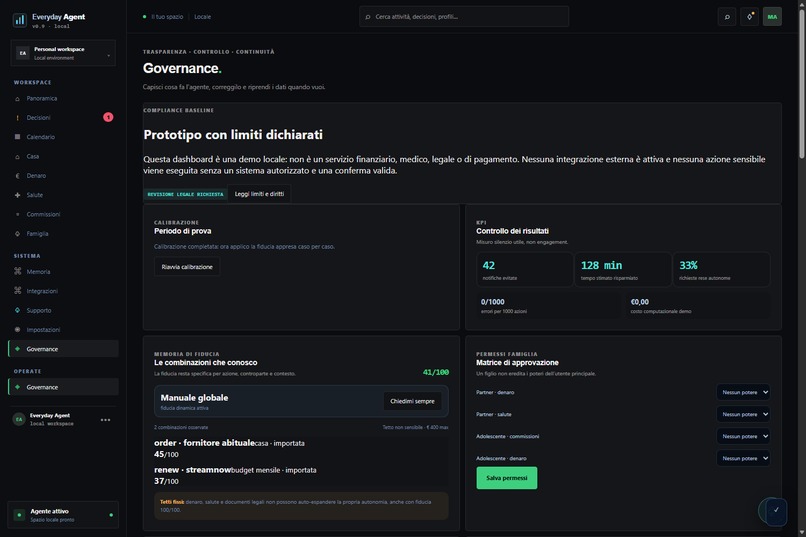The image size is (806, 537).
Task: Click the floating checkmark button
Action: click(775, 510)
